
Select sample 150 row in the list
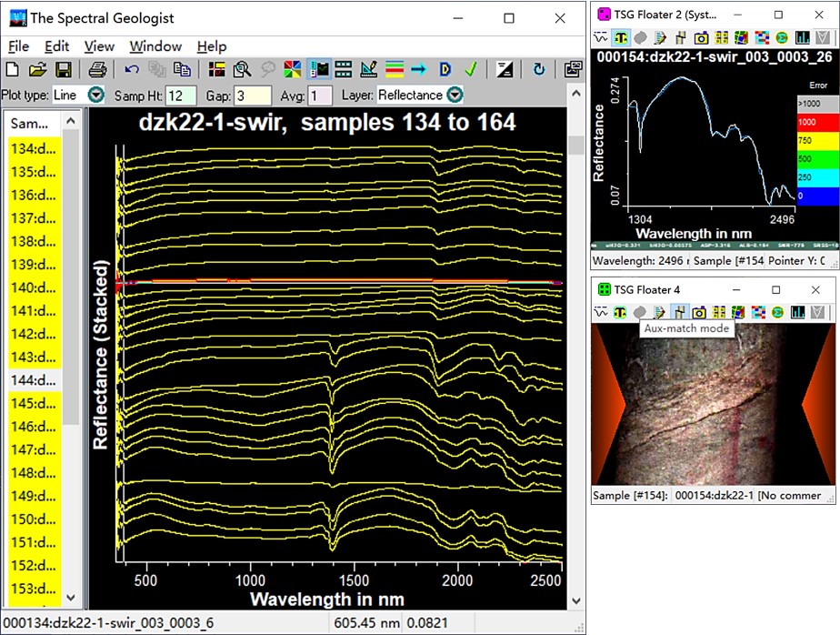pyautogui.click(x=35, y=519)
